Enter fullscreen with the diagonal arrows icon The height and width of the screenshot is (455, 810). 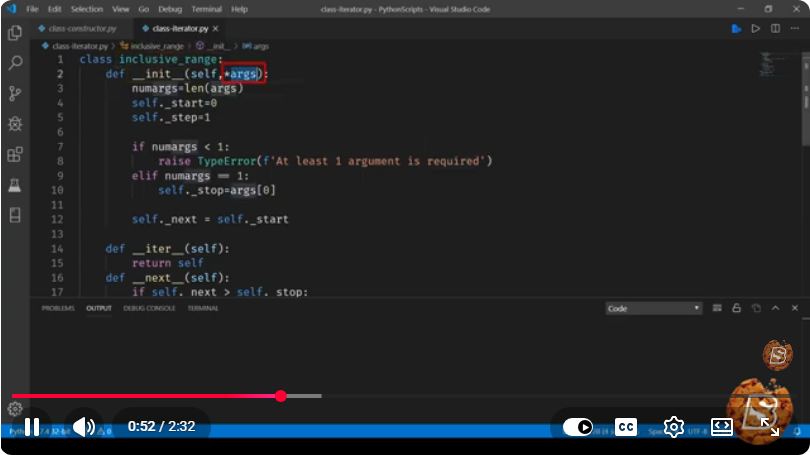click(769, 427)
